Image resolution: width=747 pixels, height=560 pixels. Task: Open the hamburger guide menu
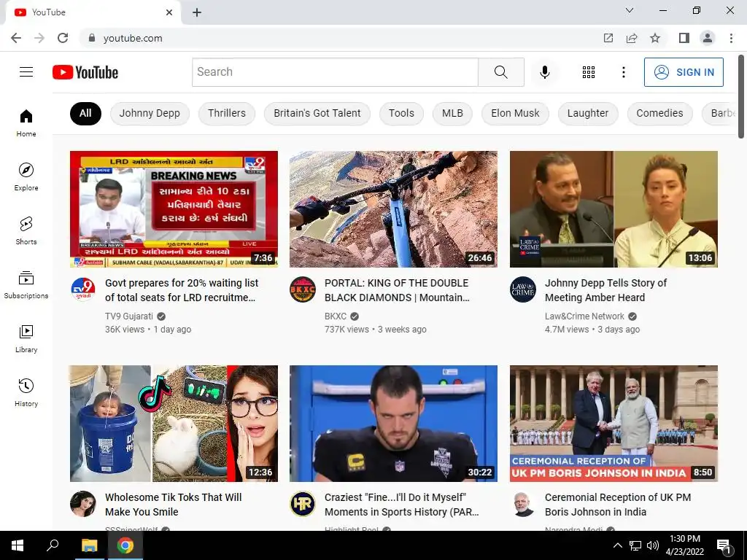[x=26, y=72]
